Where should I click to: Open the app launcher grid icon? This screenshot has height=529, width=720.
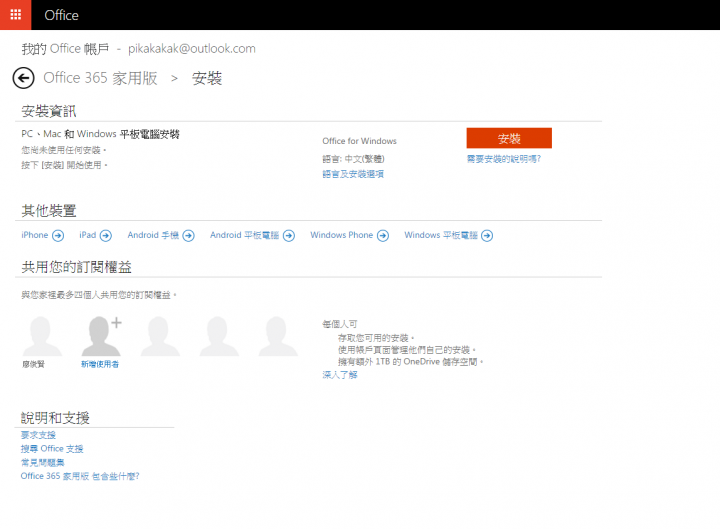16,15
